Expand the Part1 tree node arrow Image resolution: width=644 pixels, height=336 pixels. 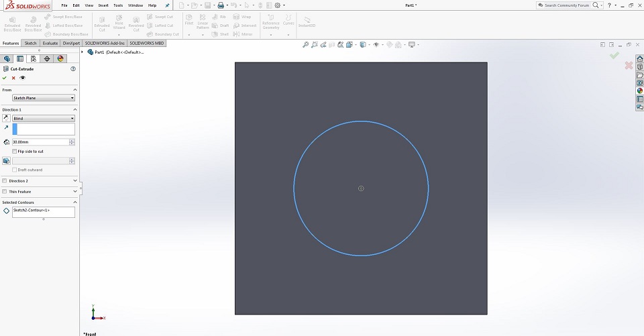click(83, 52)
